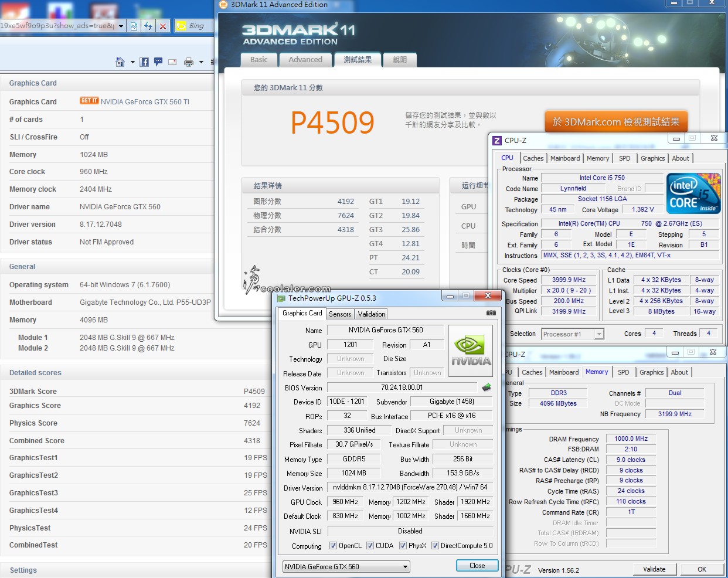
Task: Click the green BIOS save chip icon
Action: tap(487, 387)
